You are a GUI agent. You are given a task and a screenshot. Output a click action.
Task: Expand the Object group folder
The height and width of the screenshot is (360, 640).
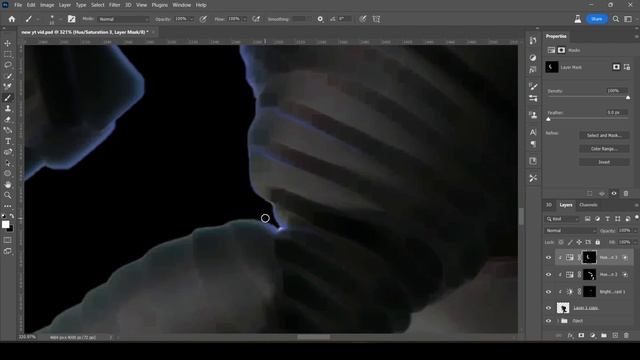pos(558,321)
